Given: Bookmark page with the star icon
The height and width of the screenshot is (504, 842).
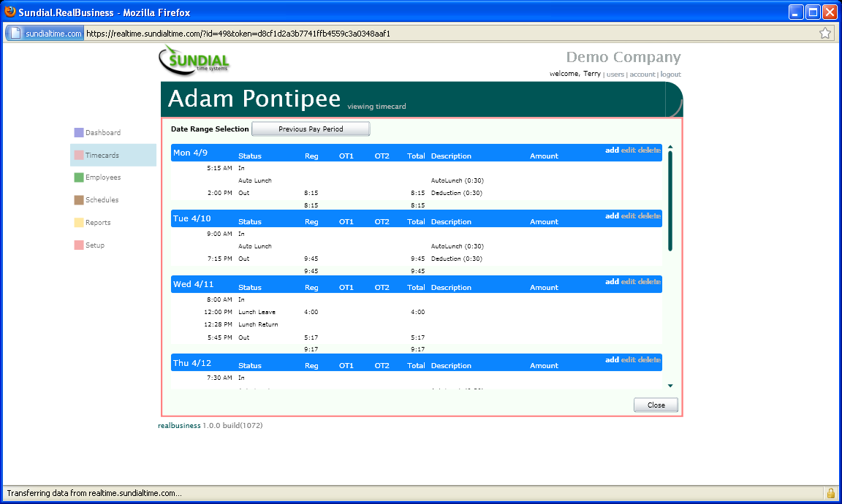Looking at the screenshot, I should point(824,33).
